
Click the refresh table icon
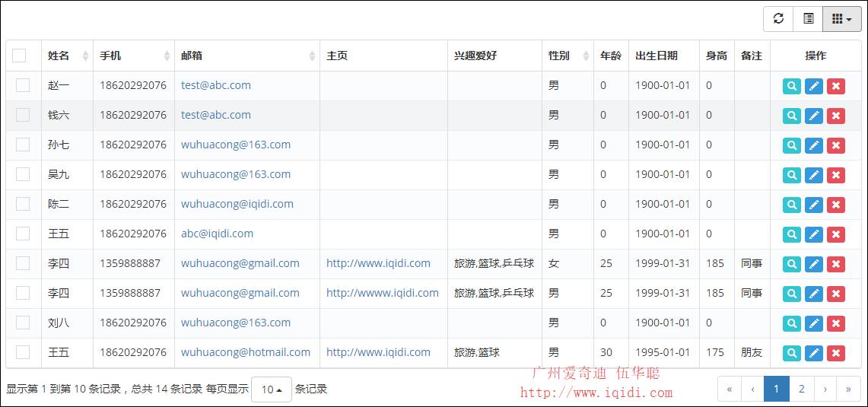[x=778, y=19]
